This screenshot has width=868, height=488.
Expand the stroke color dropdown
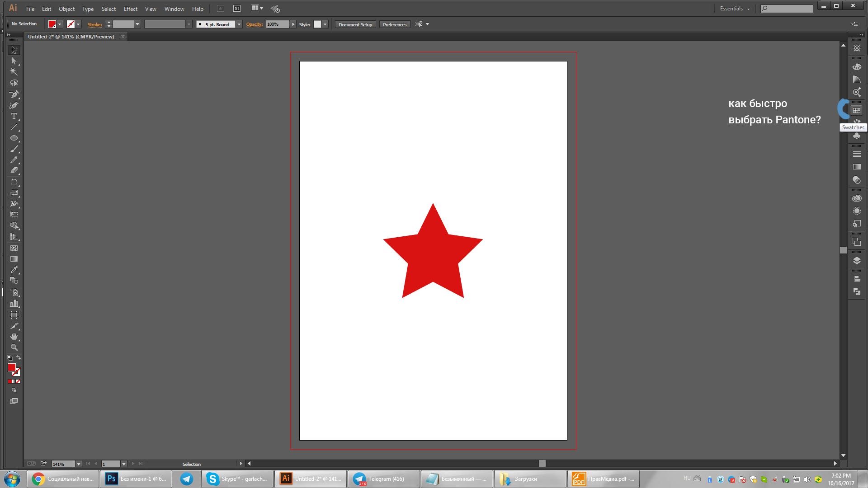coord(78,24)
